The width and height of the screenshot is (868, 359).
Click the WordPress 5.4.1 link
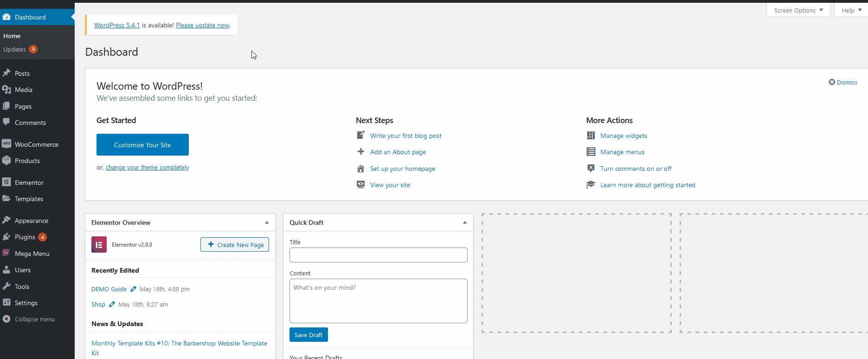click(117, 25)
